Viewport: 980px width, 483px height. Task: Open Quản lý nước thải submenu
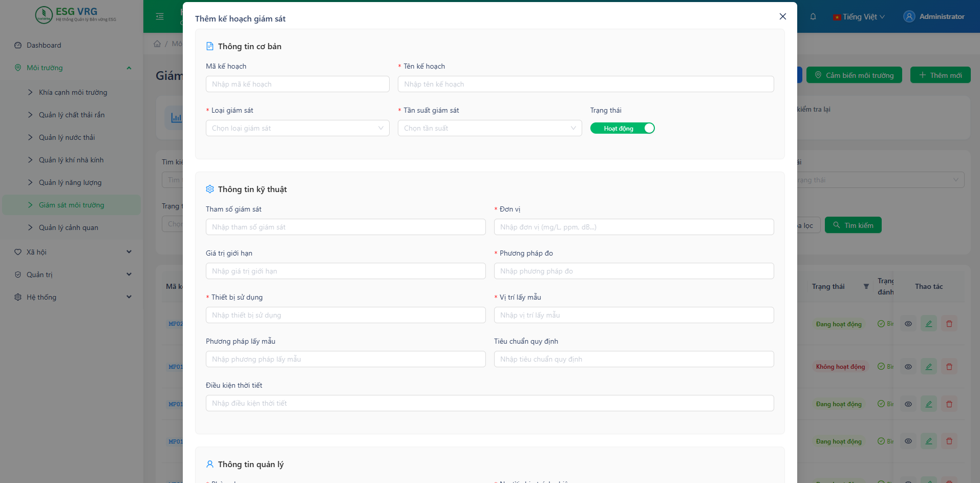coord(72,137)
